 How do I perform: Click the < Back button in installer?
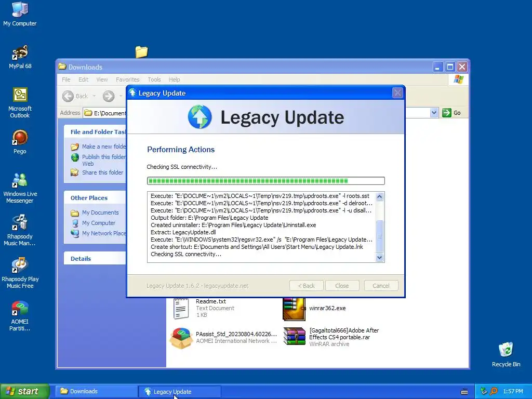[x=307, y=286]
